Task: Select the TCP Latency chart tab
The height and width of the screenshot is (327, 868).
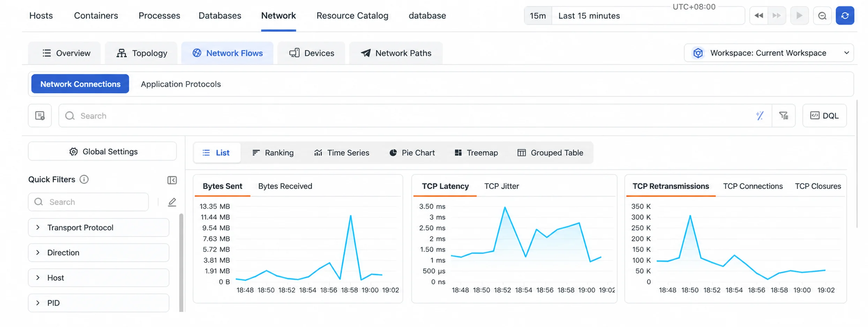Action: 445,186
